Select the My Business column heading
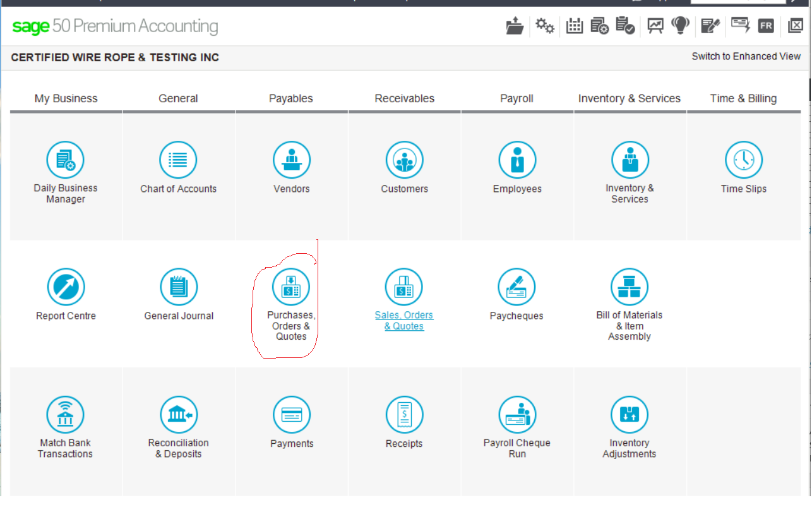This screenshot has height=512, width=812. click(66, 98)
